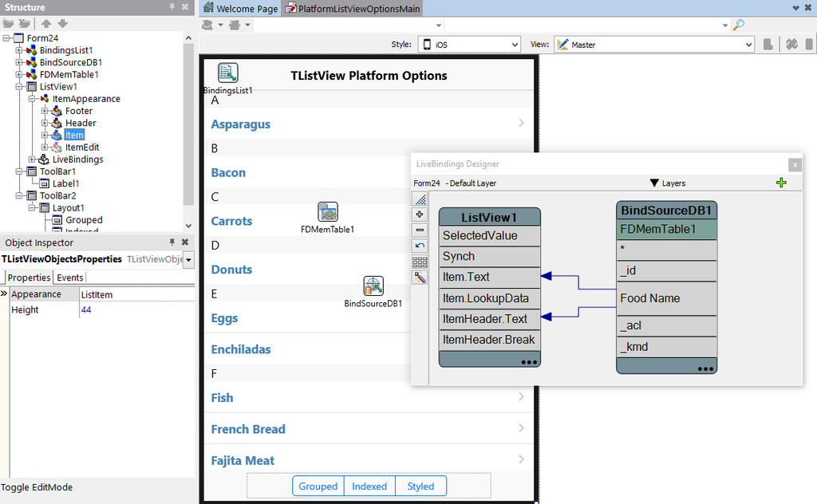
Task: Click the Height value field showing 44
Action: [x=136, y=310]
